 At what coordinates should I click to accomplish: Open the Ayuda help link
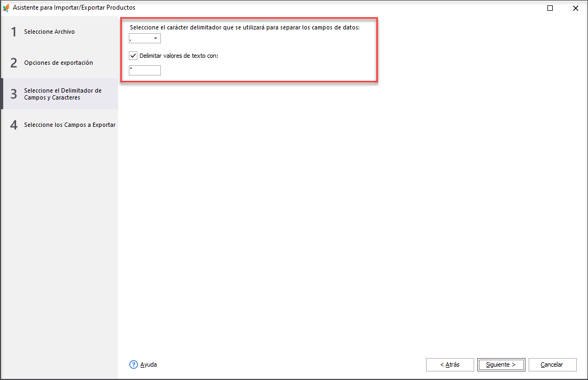[149, 364]
